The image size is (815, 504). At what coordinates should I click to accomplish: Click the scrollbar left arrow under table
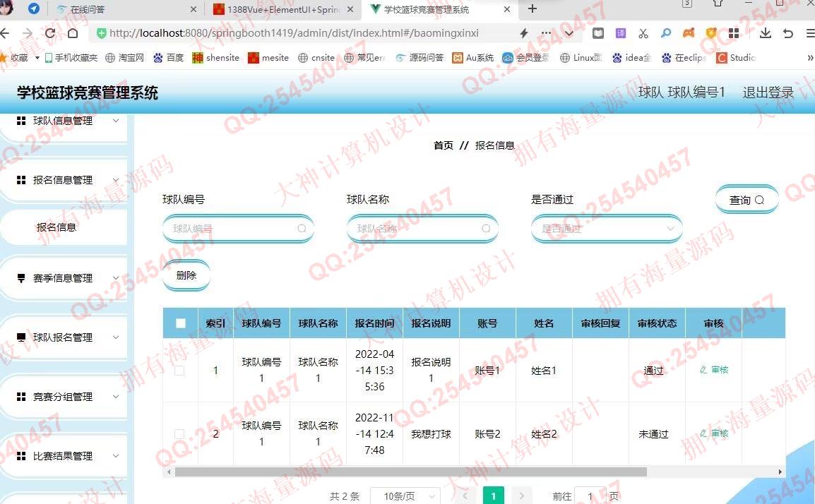(x=168, y=472)
